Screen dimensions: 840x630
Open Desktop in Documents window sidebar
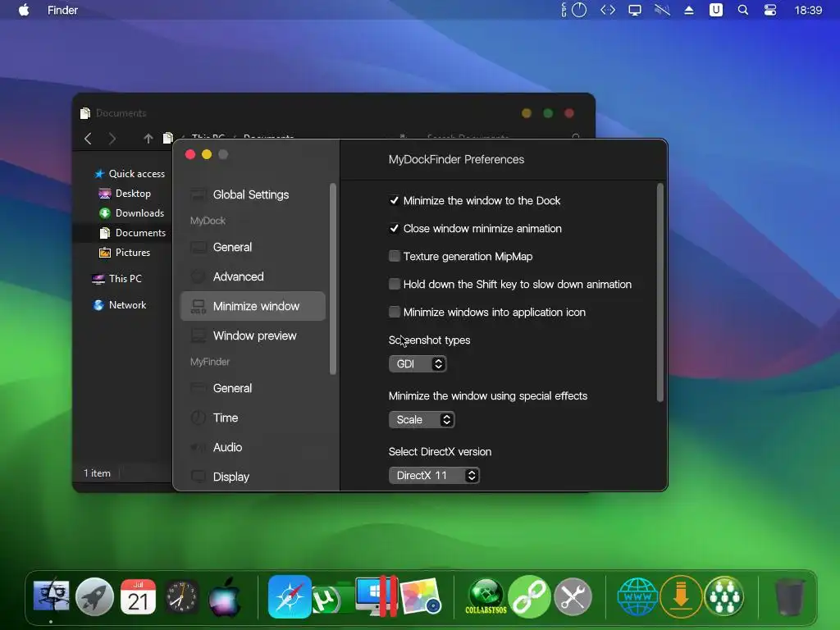(125, 194)
